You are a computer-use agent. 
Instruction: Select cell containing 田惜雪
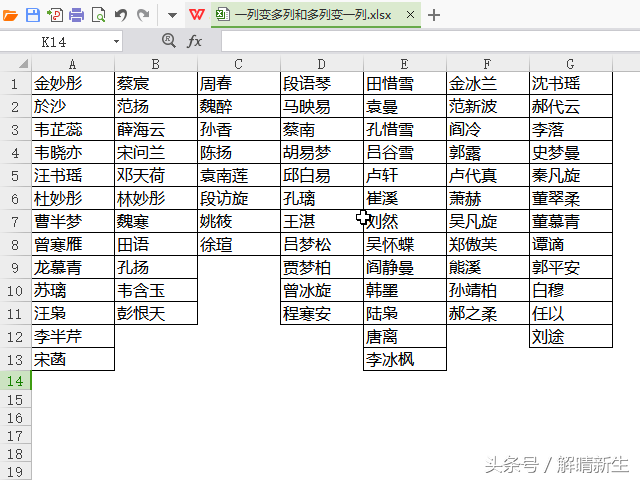(x=404, y=84)
